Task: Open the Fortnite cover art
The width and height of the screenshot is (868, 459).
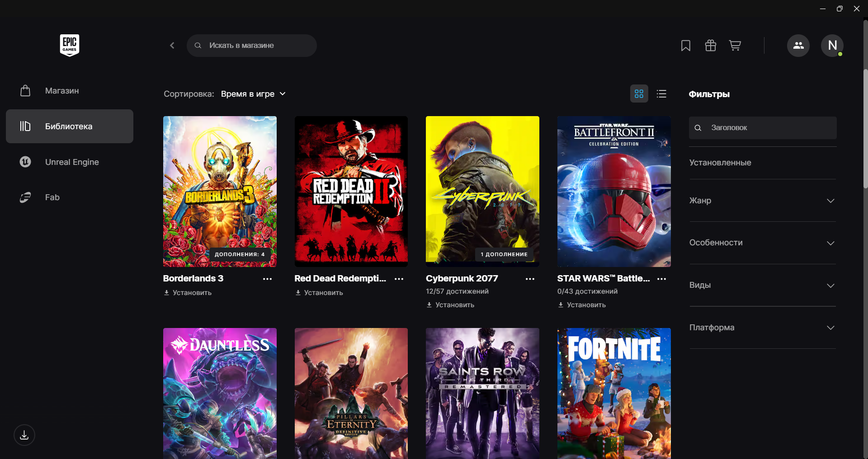Action: coord(614,393)
